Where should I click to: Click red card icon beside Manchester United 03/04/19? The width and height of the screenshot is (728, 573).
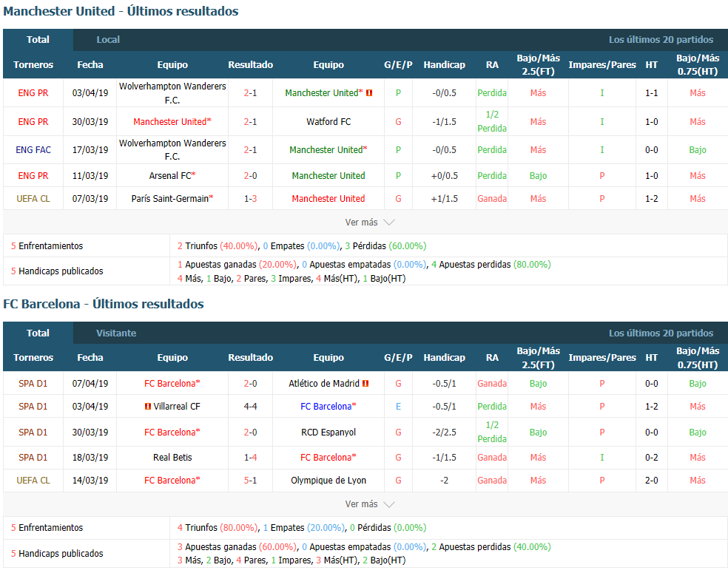(x=369, y=93)
